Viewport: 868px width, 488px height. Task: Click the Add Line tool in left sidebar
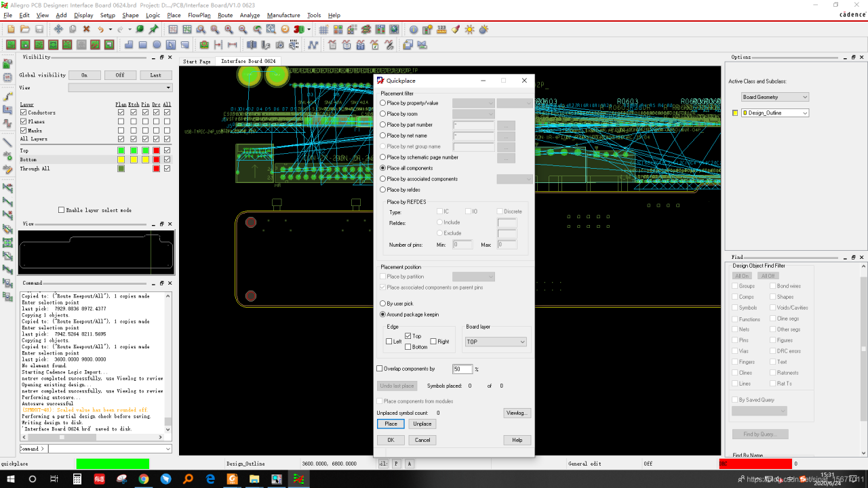(x=8, y=143)
